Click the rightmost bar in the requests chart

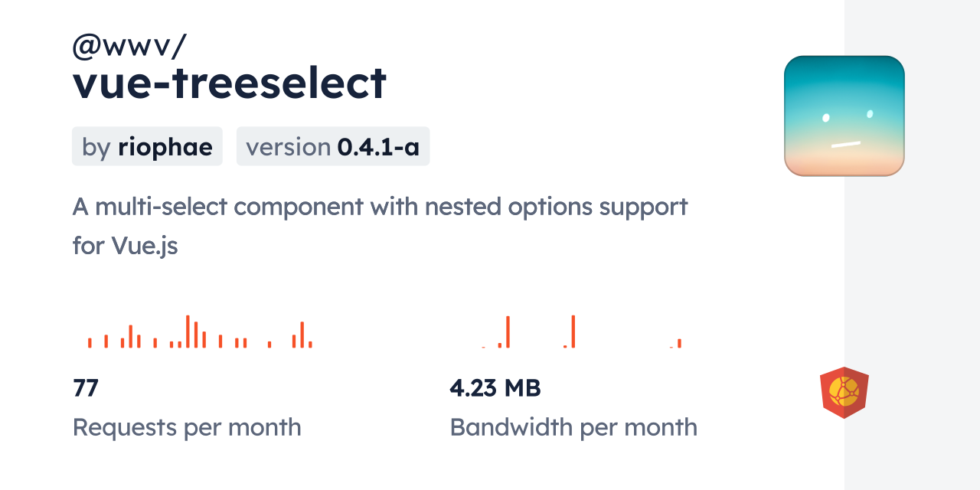[310, 345]
